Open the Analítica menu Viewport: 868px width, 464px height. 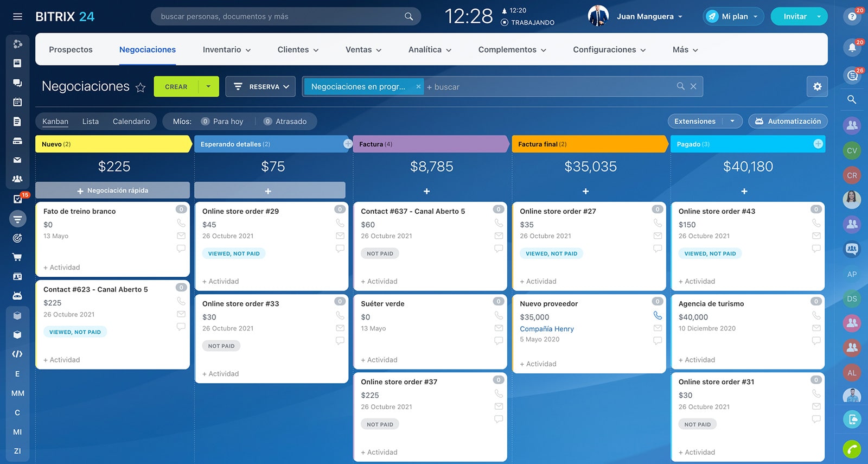coord(430,49)
